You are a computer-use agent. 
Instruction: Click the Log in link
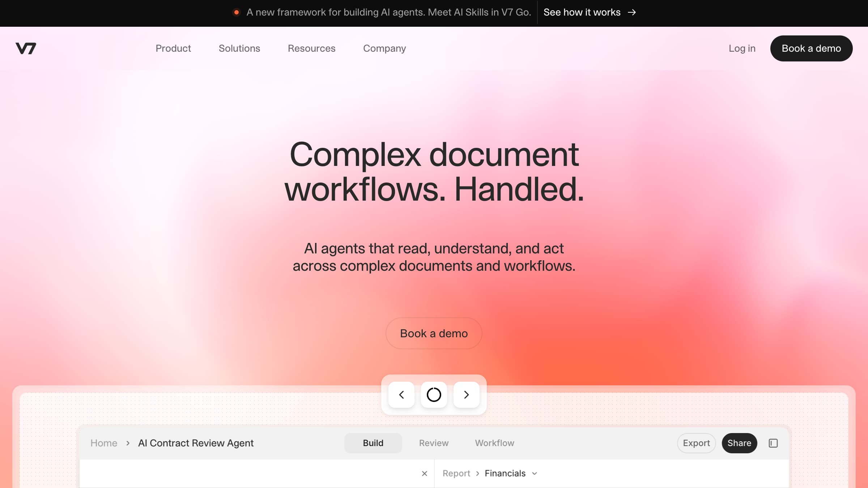pyautogui.click(x=742, y=48)
